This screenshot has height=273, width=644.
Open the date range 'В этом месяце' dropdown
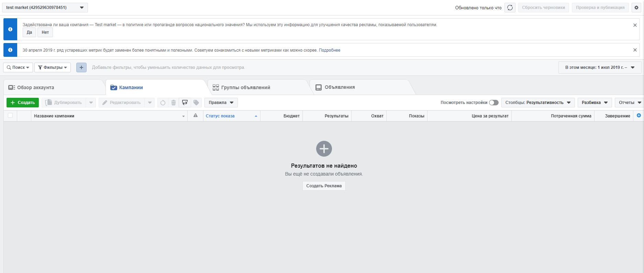click(x=600, y=67)
